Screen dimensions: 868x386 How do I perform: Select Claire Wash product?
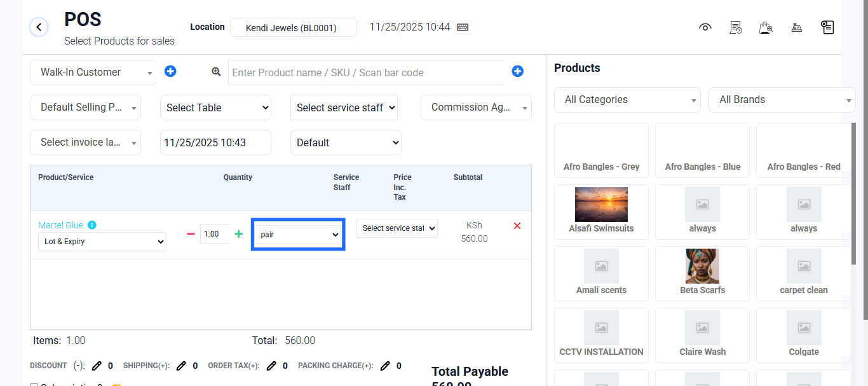tap(703, 335)
